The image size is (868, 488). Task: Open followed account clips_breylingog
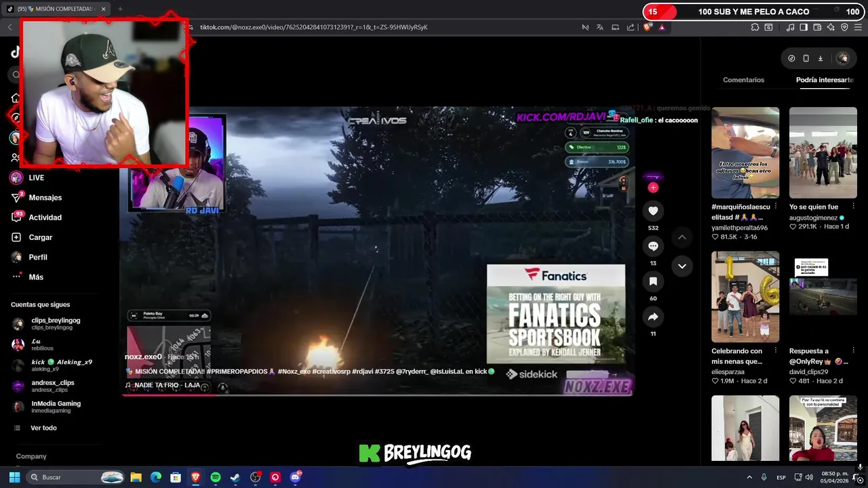click(56, 324)
